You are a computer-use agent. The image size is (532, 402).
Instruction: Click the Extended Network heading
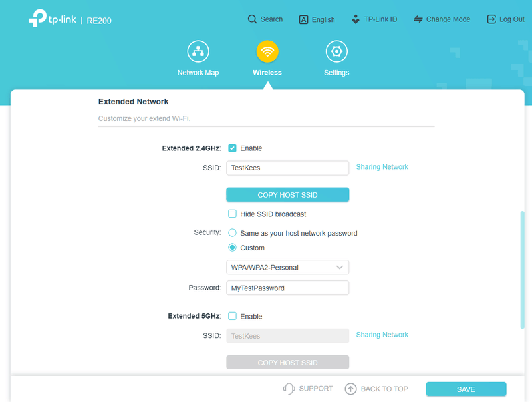click(x=134, y=102)
